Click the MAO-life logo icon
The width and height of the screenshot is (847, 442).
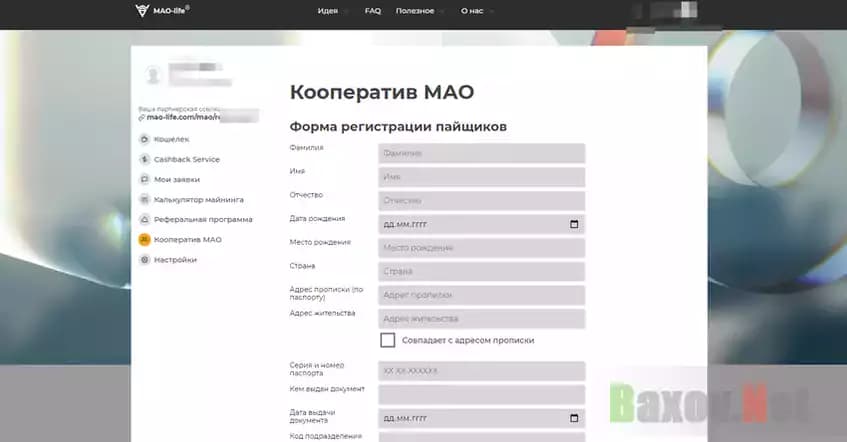coord(142,10)
